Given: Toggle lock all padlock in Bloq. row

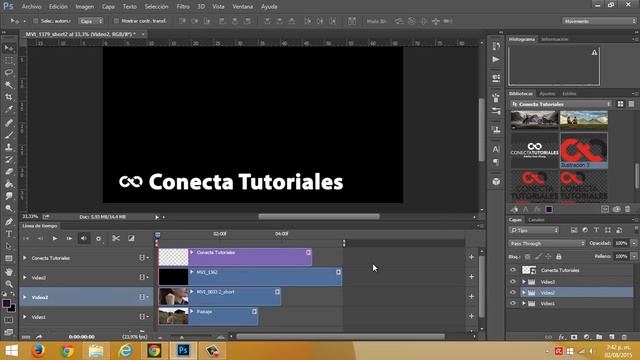Looking at the screenshot, I should click(558, 257).
